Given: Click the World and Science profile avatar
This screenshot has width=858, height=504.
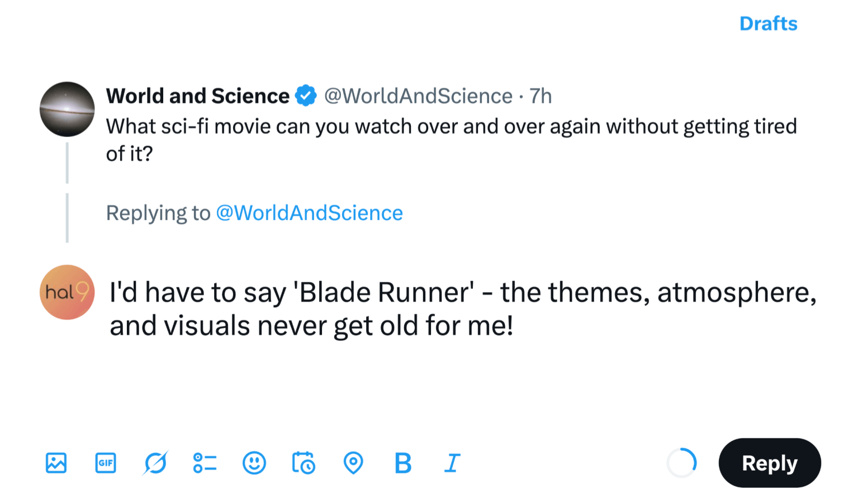Looking at the screenshot, I should pos(67,110).
